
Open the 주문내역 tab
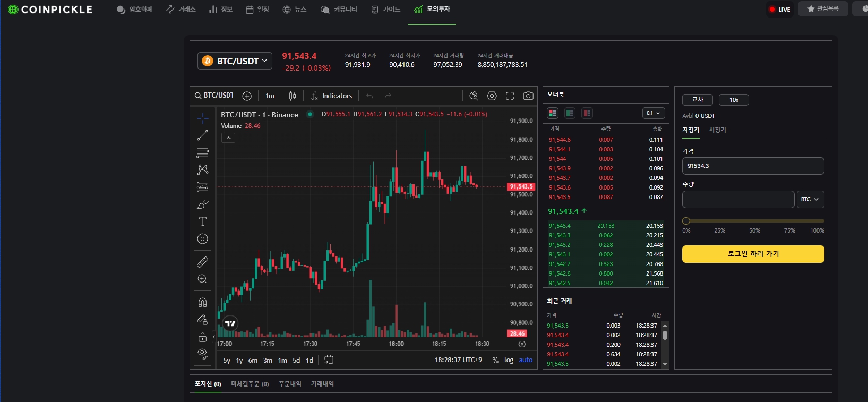[x=290, y=384]
